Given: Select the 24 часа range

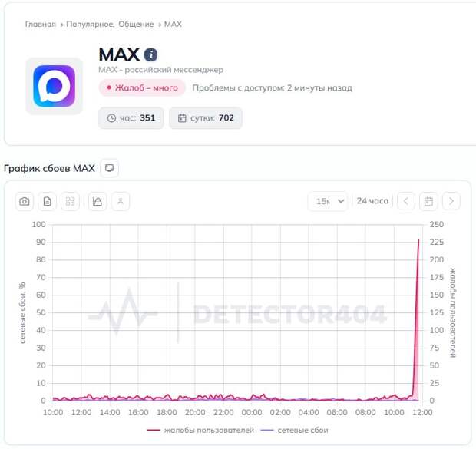Looking at the screenshot, I should click(372, 201).
